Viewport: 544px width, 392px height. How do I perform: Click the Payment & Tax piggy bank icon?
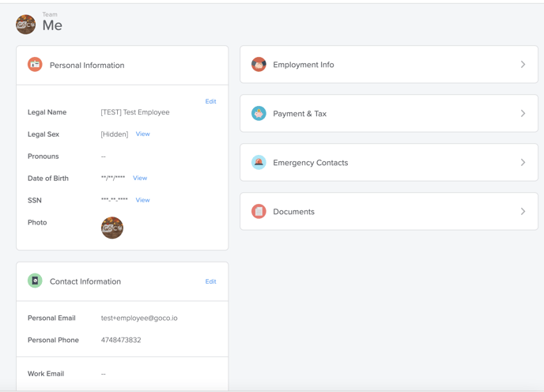259,114
